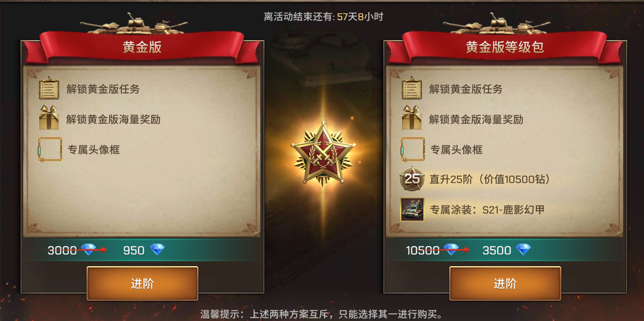Click the 进阶 button under 黄金版
Image resolution: width=644 pixels, height=321 pixels.
point(142,283)
